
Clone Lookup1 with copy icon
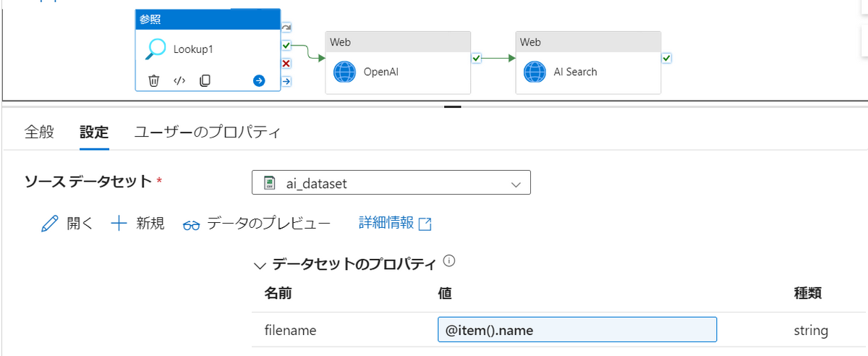pos(205,80)
